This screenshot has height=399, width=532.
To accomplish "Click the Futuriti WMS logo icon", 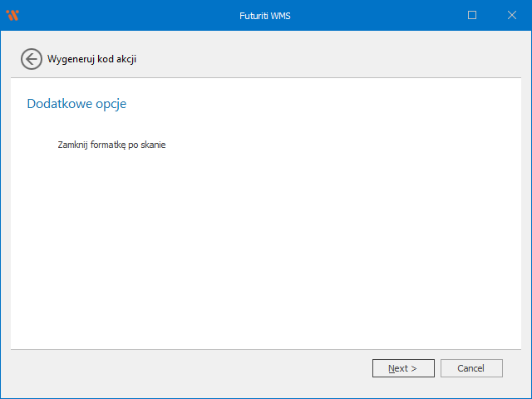I will (x=12, y=15).
